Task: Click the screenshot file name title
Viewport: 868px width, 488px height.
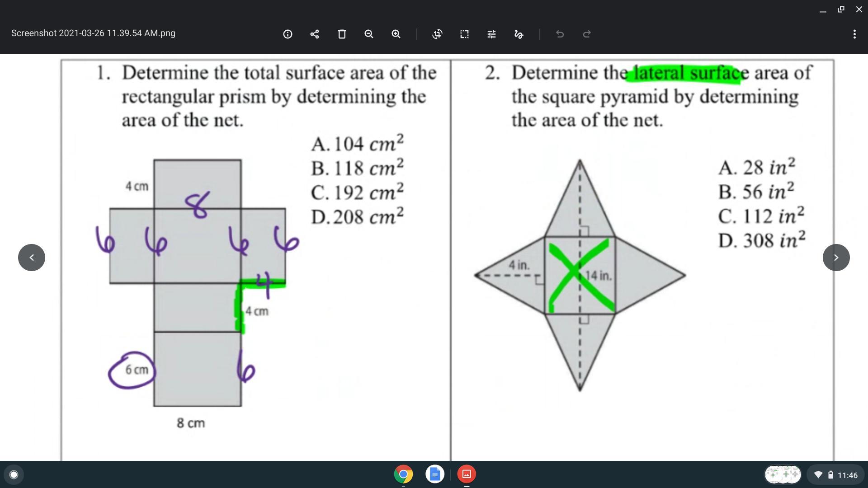Action: coord(93,33)
